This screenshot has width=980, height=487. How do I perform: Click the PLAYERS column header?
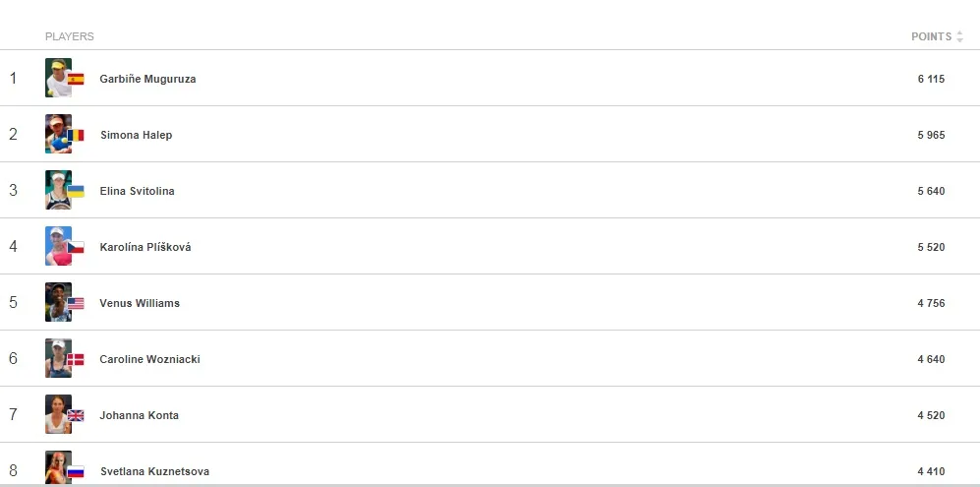70,37
